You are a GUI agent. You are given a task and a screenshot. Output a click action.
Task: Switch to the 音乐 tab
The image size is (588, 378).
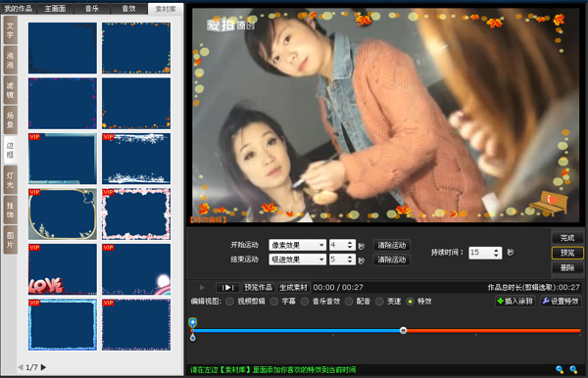click(x=92, y=8)
